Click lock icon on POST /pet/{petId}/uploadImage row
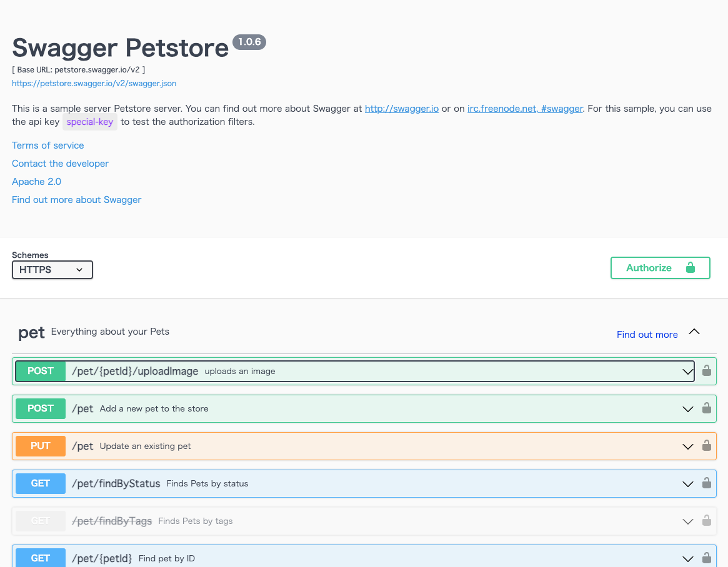 pyautogui.click(x=706, y=370)
